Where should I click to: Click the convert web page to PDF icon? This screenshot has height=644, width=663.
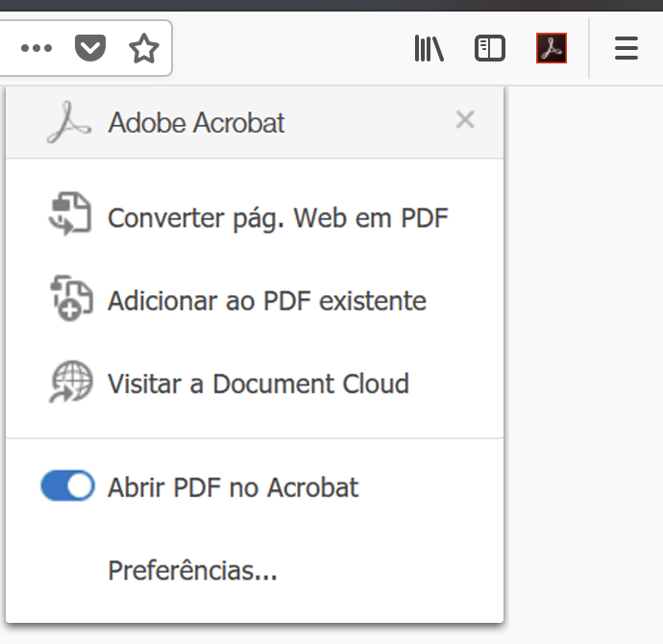click(x=70, y=214)
